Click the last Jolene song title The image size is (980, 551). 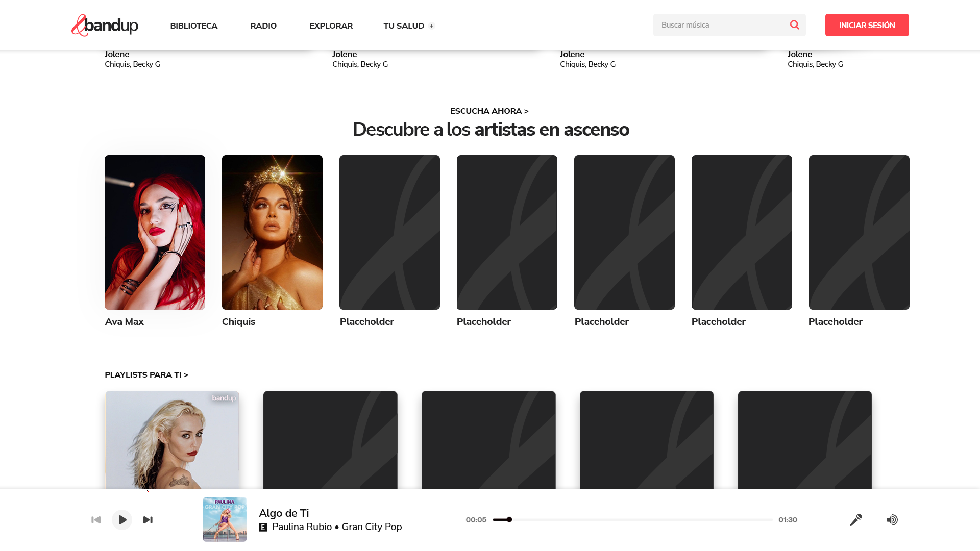pyautogui.click(x=800, y=54)
